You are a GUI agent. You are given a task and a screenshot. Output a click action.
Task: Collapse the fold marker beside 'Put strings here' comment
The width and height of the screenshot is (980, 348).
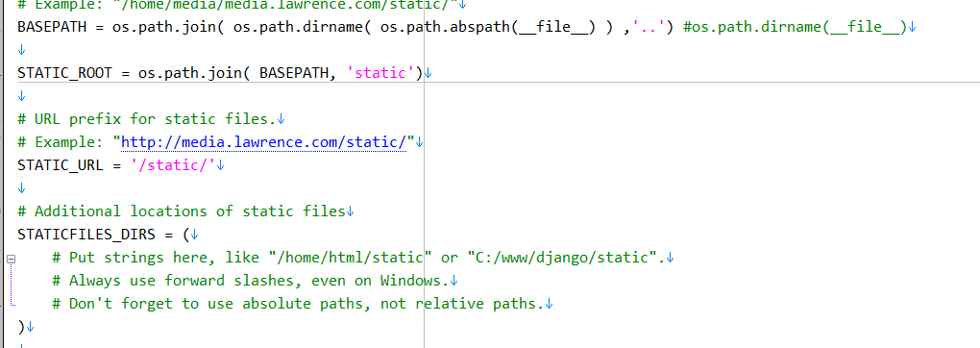coord(11,259)
